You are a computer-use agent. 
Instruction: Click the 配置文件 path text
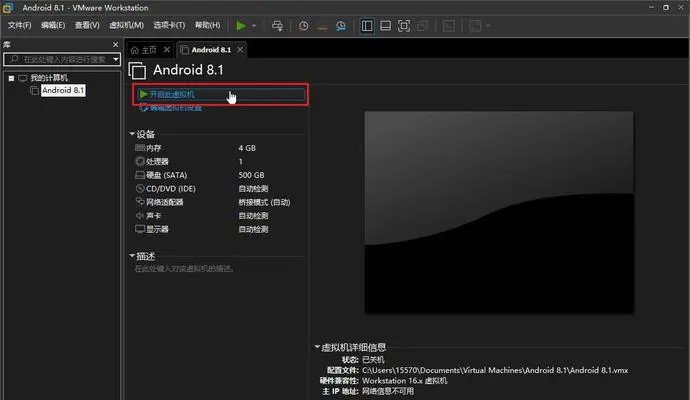coord(495,370)
